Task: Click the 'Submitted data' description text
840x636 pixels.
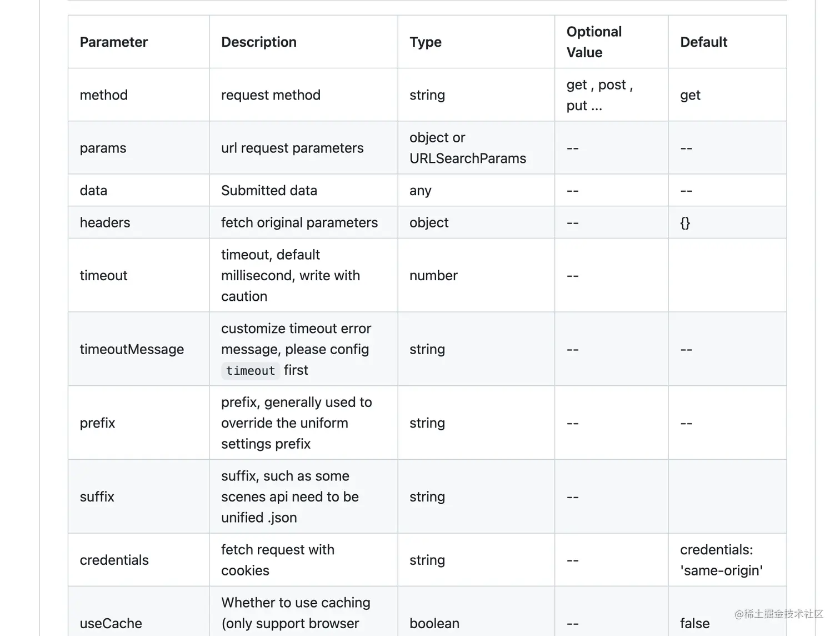Action: pyautogui.click(x=269, y=191)
